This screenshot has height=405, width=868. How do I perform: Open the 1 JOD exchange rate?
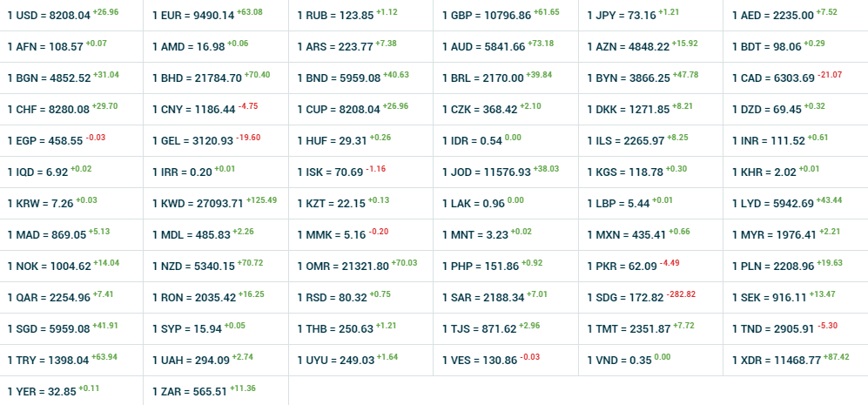500,172
